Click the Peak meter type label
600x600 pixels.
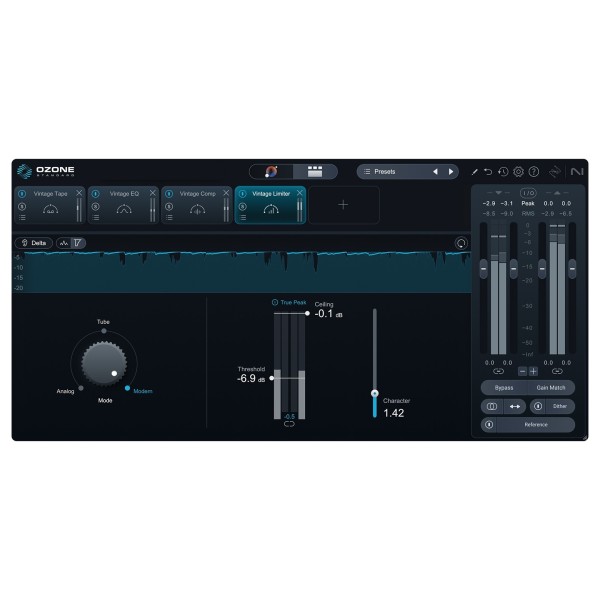tap(528, 204)
